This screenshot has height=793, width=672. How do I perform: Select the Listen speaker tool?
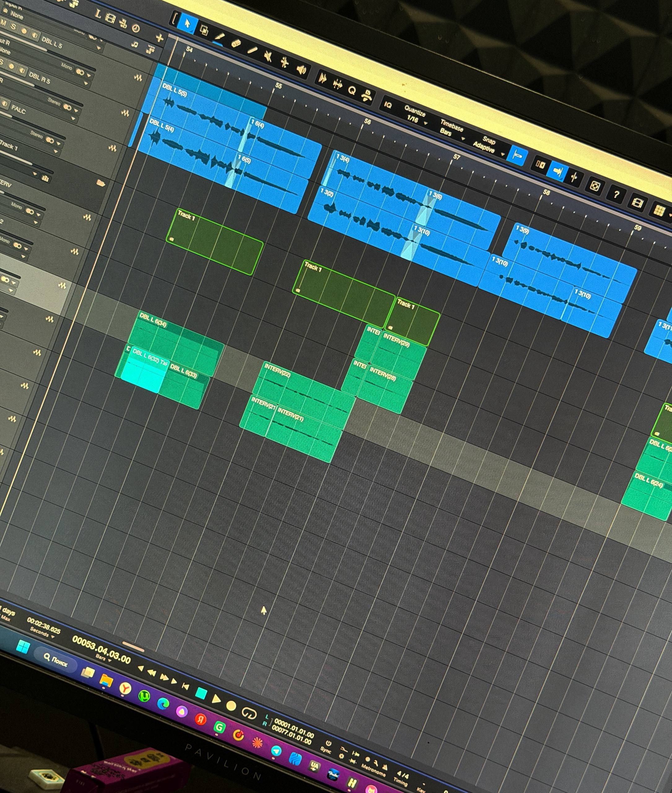click(x=301, y=70)
